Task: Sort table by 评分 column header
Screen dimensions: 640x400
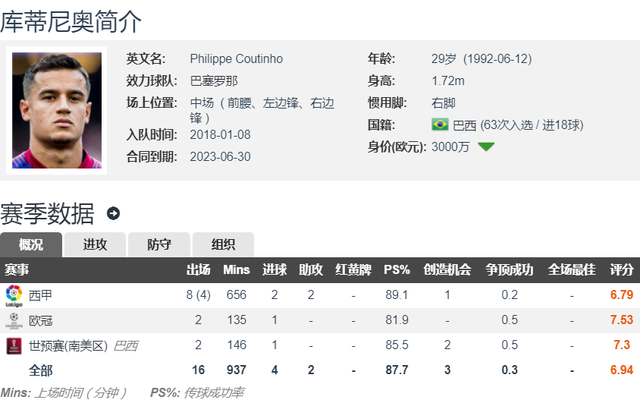Action: pyautogui.click(x=622, y=270)
